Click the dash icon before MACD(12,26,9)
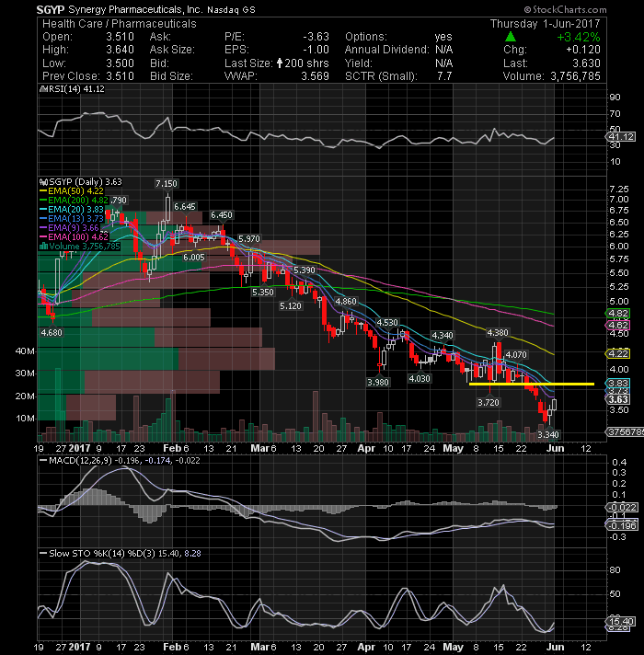This screenshot has height=655, width=644. point(42,460)
